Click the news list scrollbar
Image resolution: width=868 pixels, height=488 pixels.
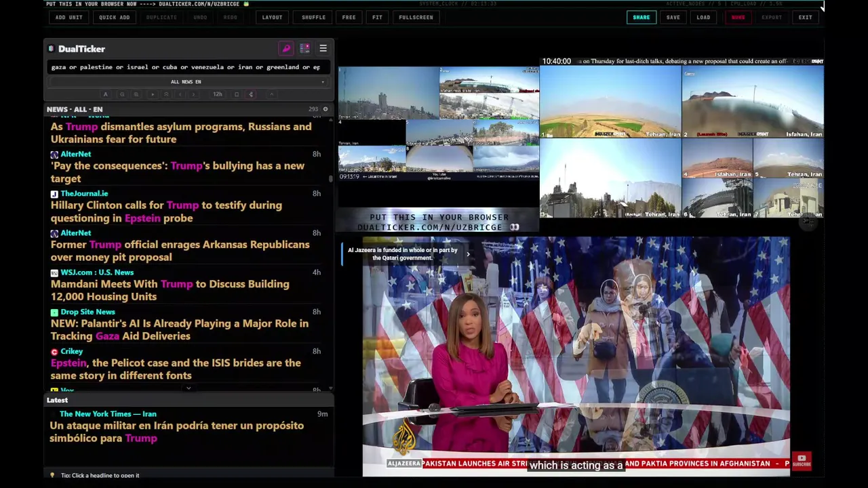pos(331,179)
